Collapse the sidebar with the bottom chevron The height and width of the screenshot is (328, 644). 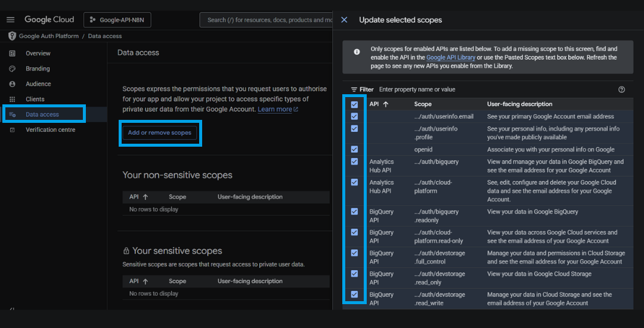[x=12, y=309]
